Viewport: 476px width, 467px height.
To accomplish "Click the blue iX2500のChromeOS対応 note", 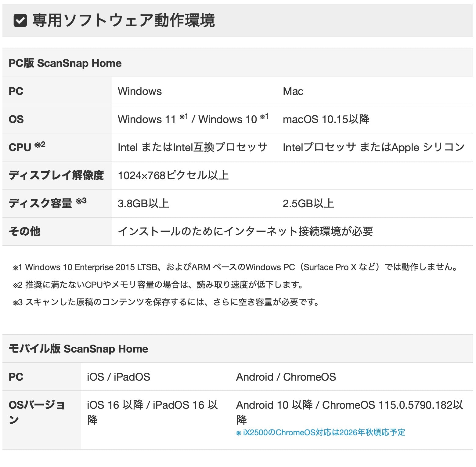I will [x=321, y=432].
